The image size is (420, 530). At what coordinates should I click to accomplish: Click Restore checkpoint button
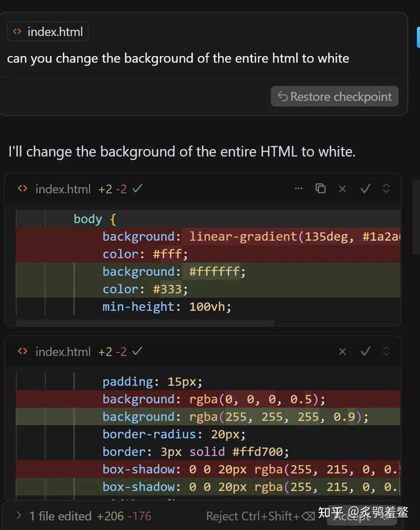334,96
